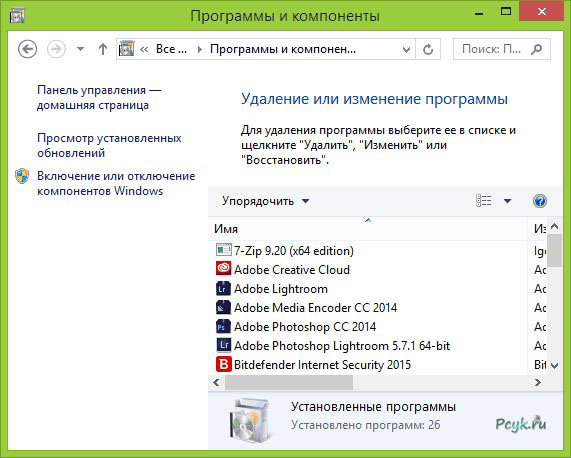The width and height of the screenshot is (571, 458).
Task: Click the Adobe Lightroom Lr icon
Action: coord(223,288)
